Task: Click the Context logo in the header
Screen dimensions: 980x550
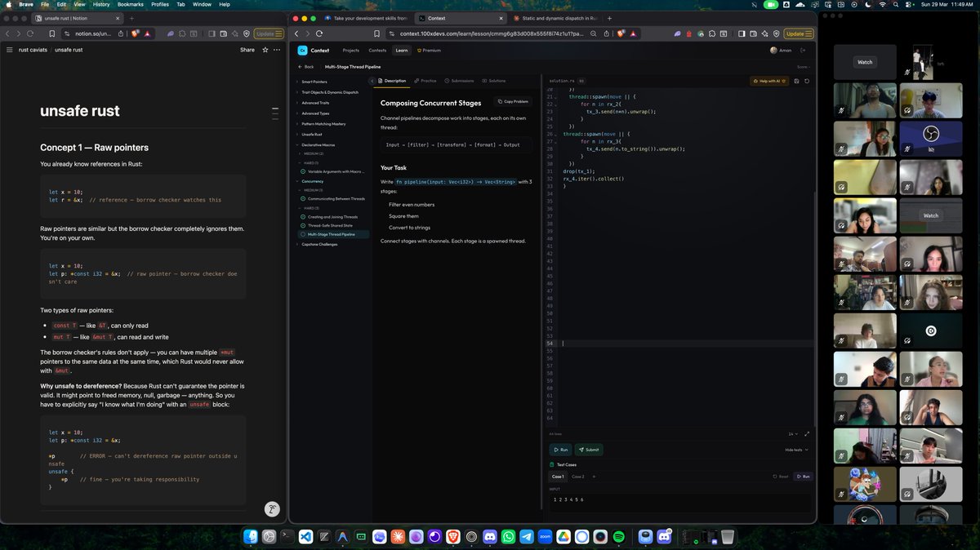Action: 303,50
